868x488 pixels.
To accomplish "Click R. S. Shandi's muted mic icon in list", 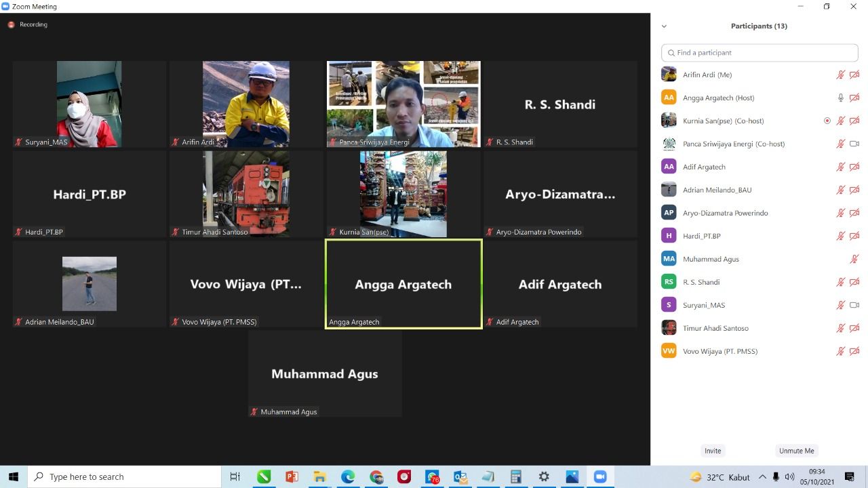I will tap(841, 282).
